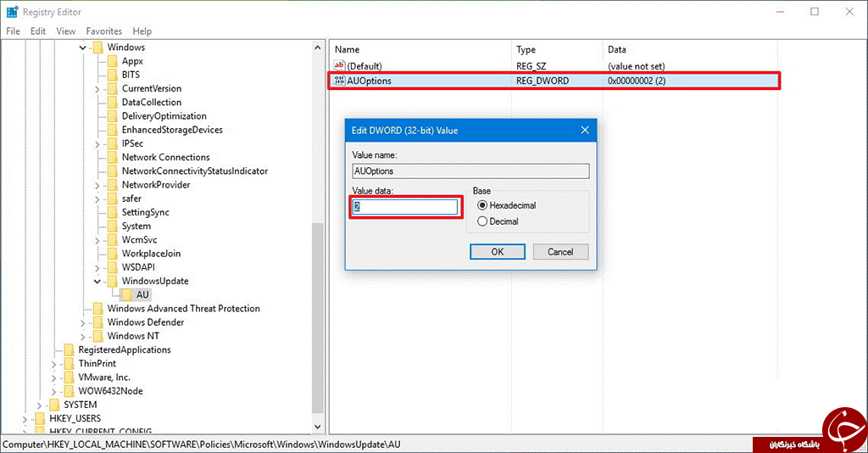
Task: Select the Windows Advanced Threat Protection key
Action: click(183, 309)
